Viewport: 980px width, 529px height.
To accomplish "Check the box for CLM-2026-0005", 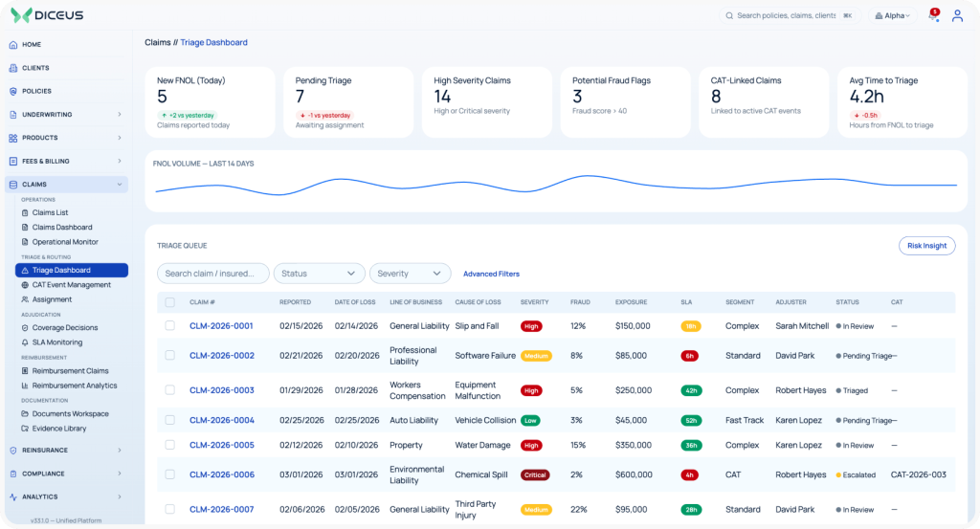I will [170, 445].
